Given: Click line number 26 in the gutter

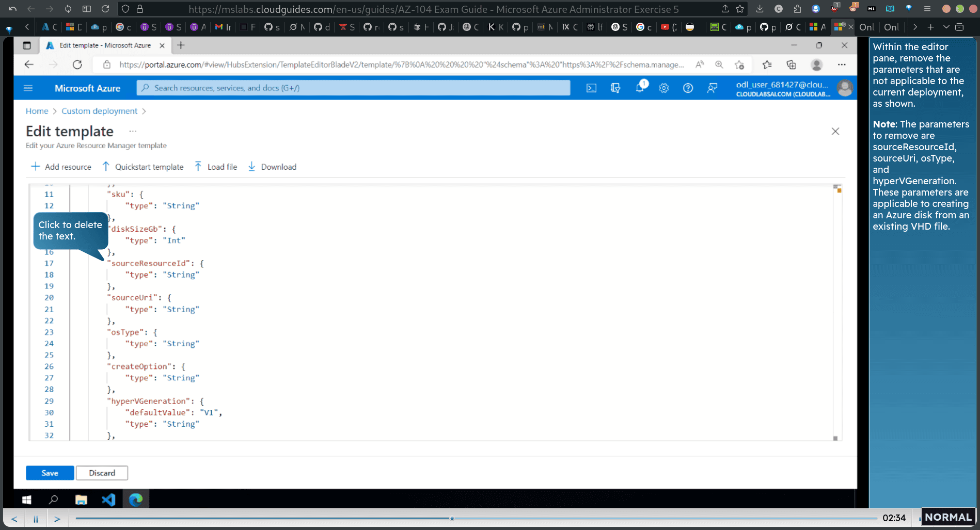Looking at the screenshot, I should (x=49, y=366).
